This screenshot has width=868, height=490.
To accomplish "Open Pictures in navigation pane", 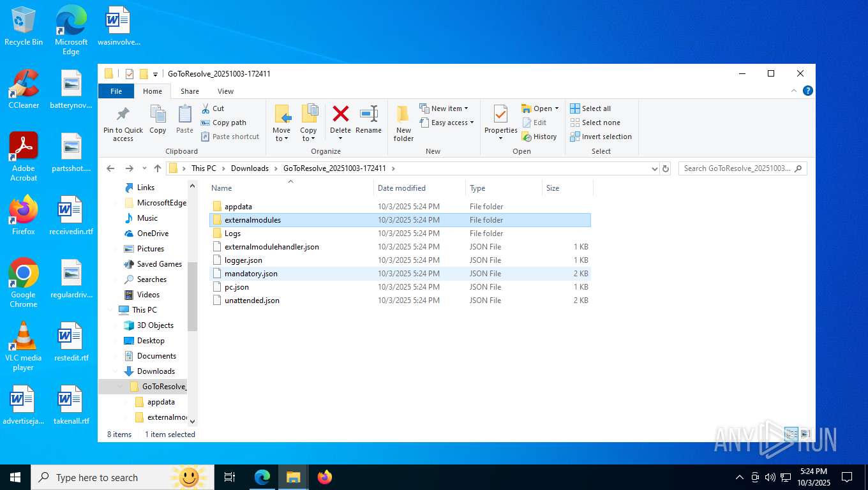I will 144,249.
